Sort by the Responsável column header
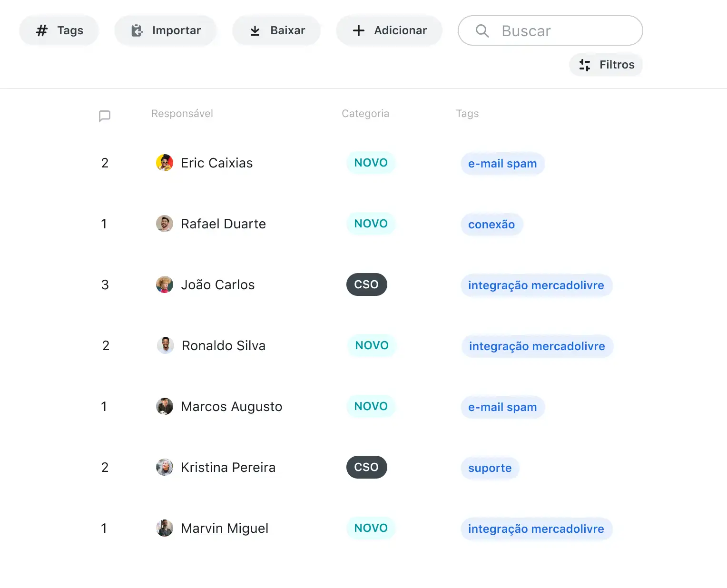Viewport: 727px width, 588px height. pos(182,114)
